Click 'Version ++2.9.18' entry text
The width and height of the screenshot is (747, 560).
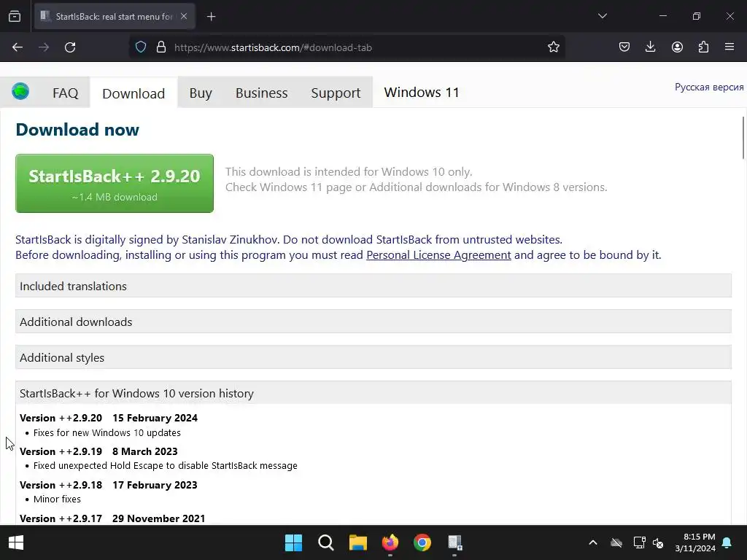[61, 485]
